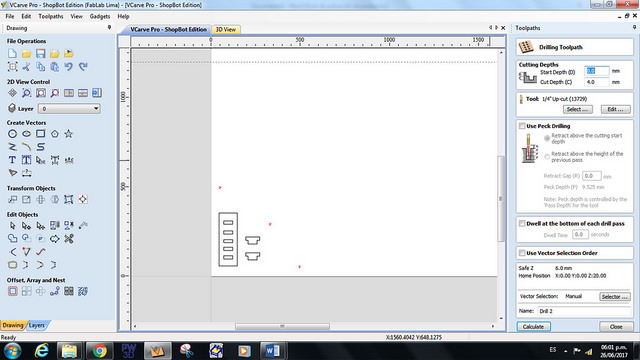640x360 pixels.
Task: Cut the selection with the scissors icon
Action: 27,67
